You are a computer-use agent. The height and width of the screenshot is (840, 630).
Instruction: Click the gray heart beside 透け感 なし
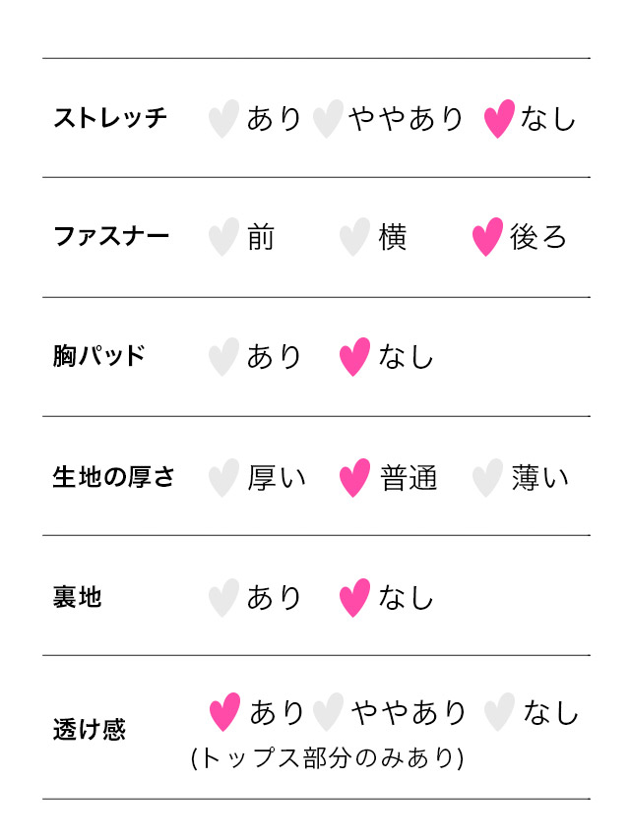point(500,712)
